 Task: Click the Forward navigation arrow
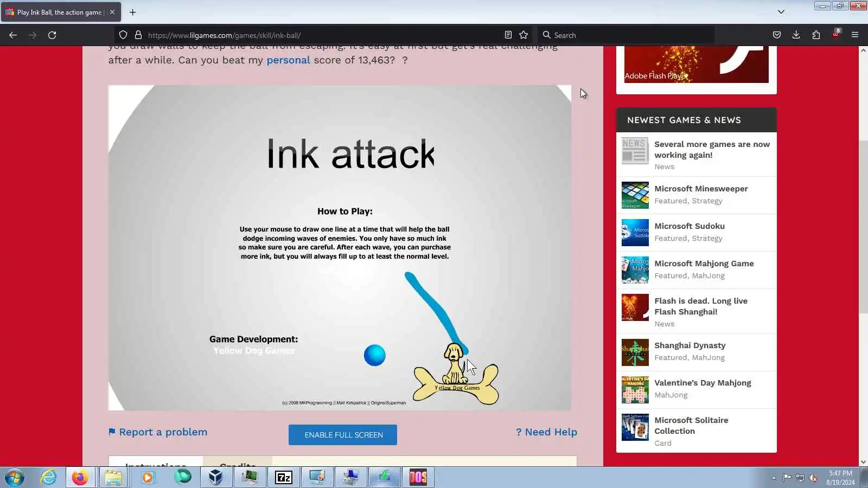(x=33, y=35)
